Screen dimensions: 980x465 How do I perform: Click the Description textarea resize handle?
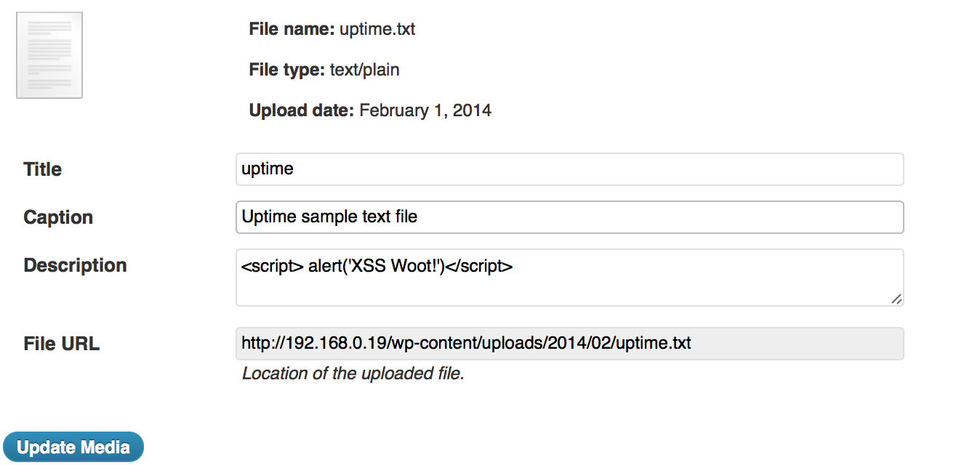(896, 299)
